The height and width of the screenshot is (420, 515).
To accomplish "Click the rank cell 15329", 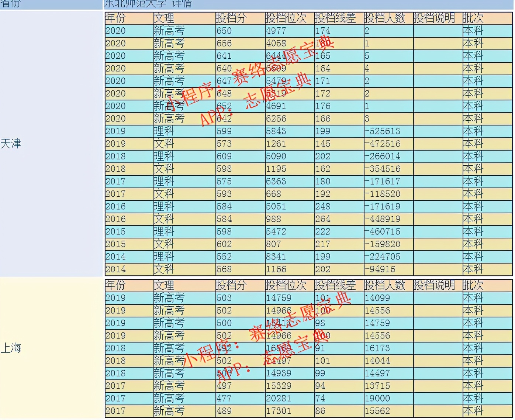I will pyautogui.click(x=290, y=386).
